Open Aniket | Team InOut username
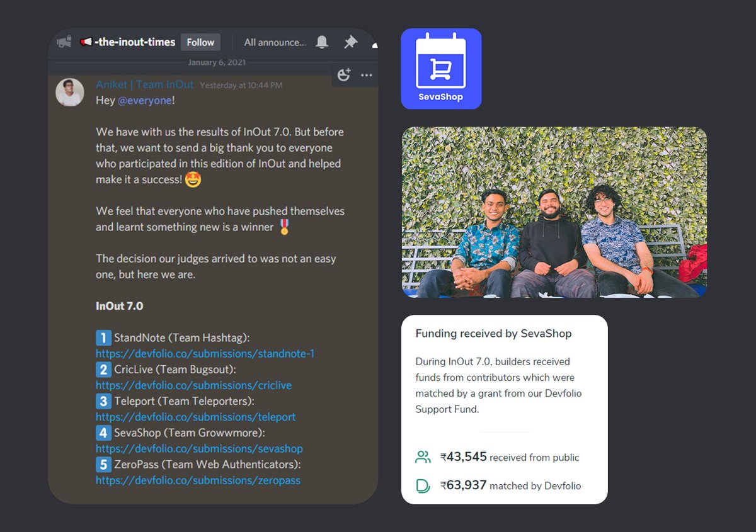This screenshot has width=756, height=532. point(145,84)
